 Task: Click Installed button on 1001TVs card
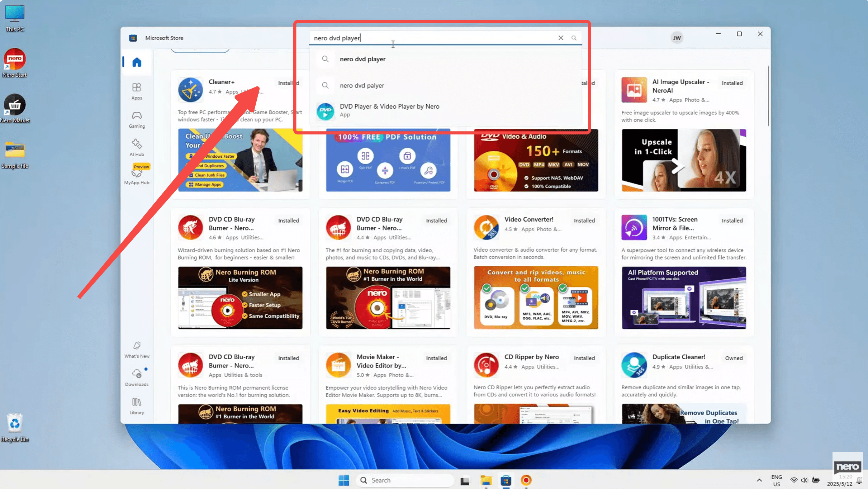click(x=732, y=220)
